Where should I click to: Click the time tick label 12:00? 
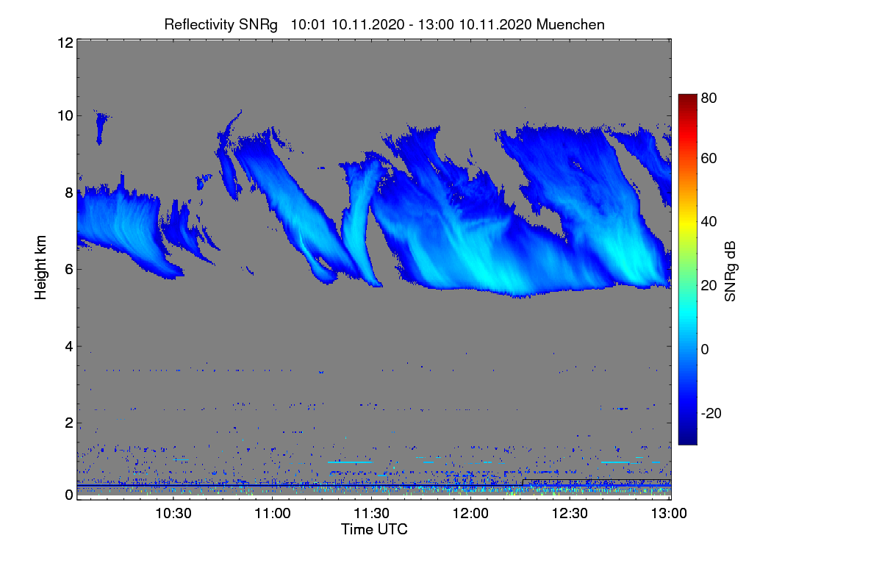coord(471,513)
